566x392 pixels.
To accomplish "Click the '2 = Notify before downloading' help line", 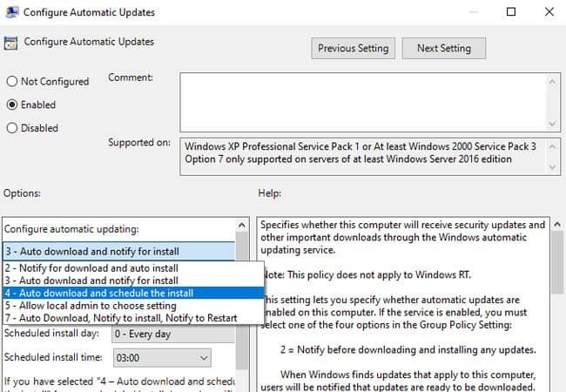I will pyautogui.click(x=408, y=350).
